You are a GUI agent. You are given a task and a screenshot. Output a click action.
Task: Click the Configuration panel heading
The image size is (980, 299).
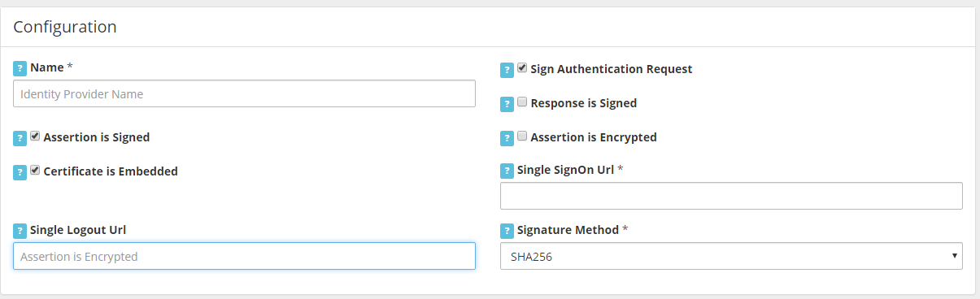point(65,27)
